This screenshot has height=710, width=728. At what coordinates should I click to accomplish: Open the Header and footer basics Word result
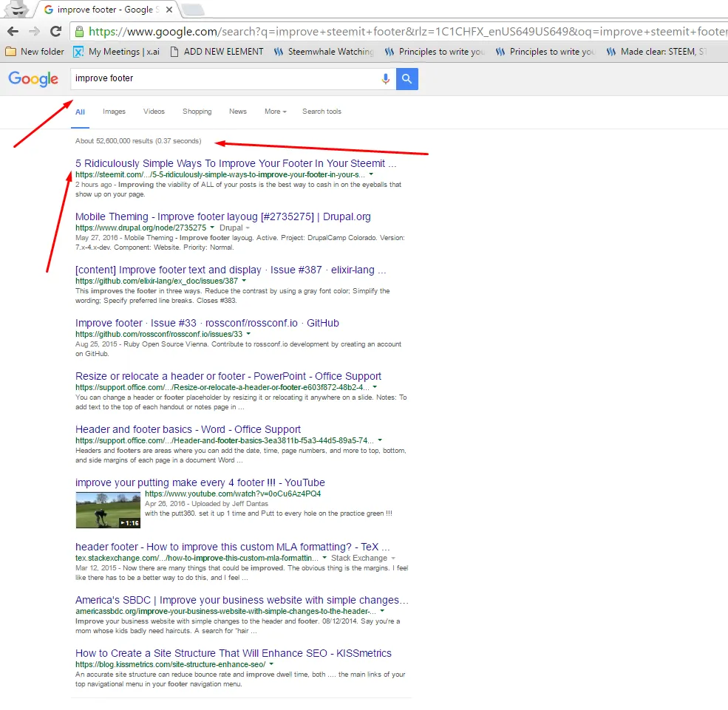(x=188, y=429)
